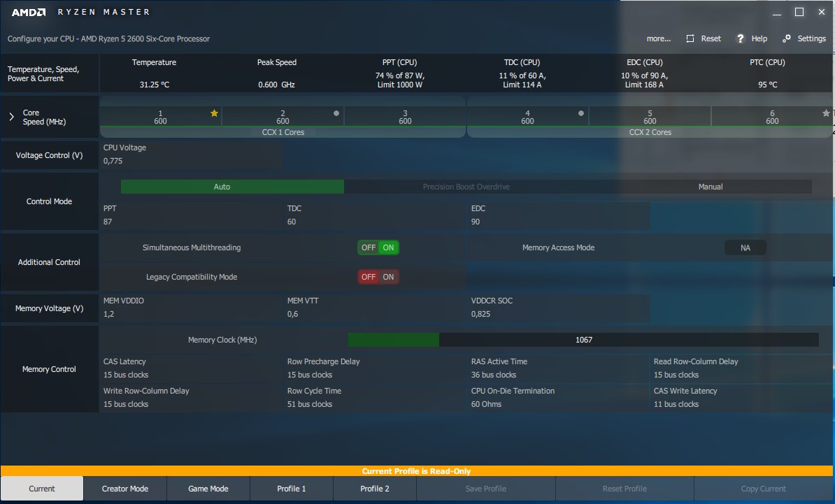
Task: Click the Settings label
Action: (x=811, y=38)
